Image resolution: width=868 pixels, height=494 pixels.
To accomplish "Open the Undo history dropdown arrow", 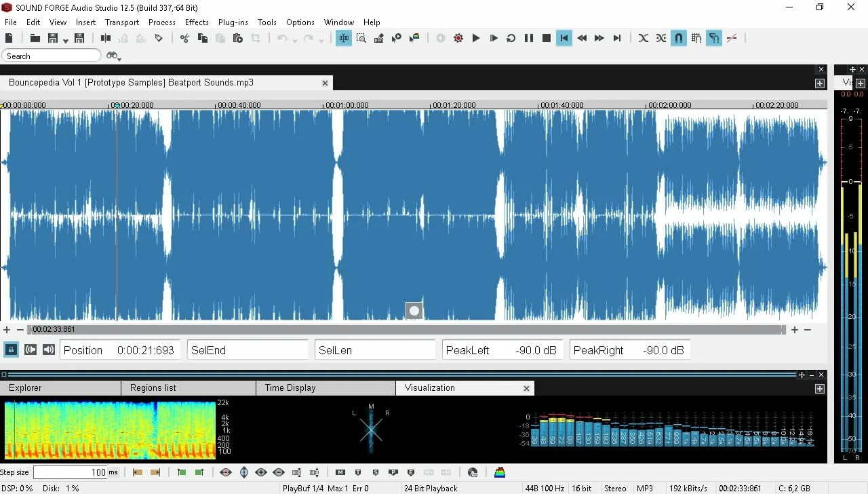I will point(294,41).
